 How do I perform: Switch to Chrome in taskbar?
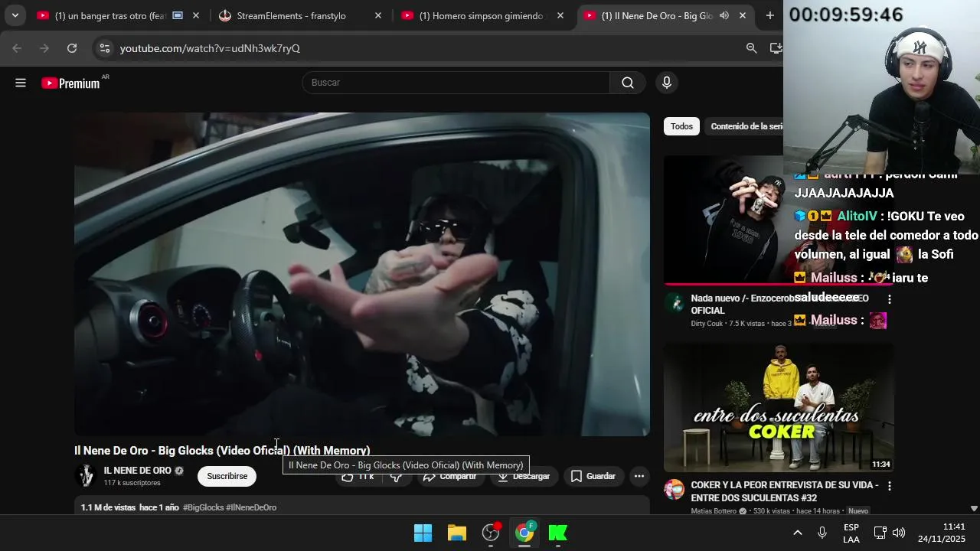524,533
